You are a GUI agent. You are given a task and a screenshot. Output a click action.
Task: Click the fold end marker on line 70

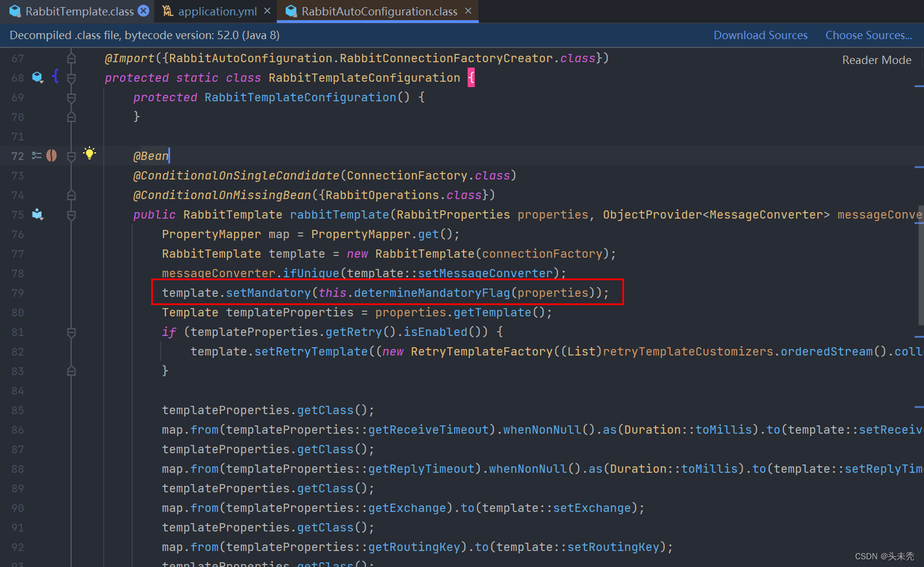[x=71, y=117]
